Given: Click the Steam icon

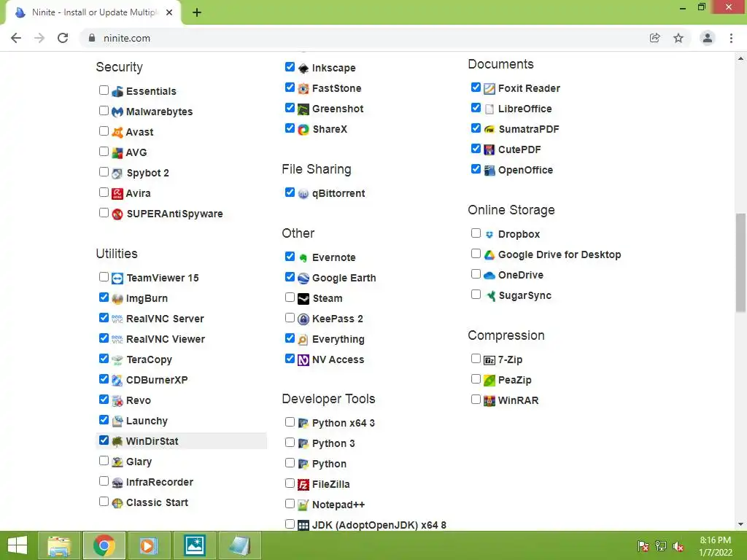Looking at the screenshot, I should coord(303,298).
